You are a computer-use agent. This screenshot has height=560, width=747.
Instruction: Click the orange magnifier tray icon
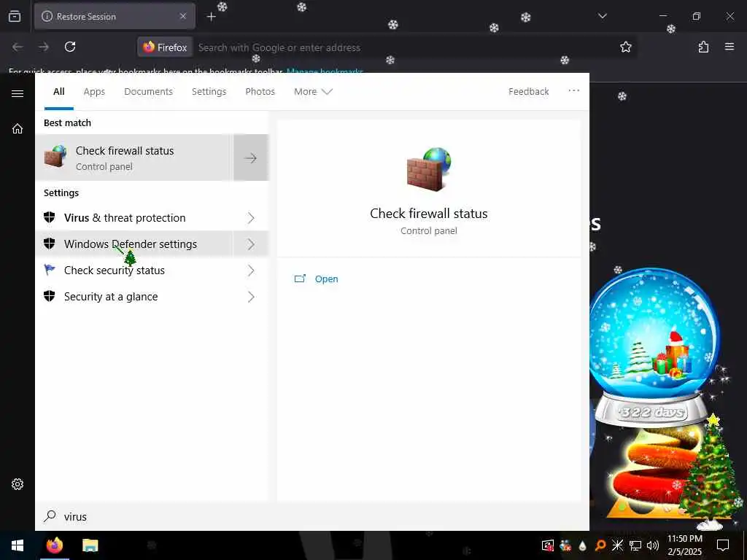(600, 545)
